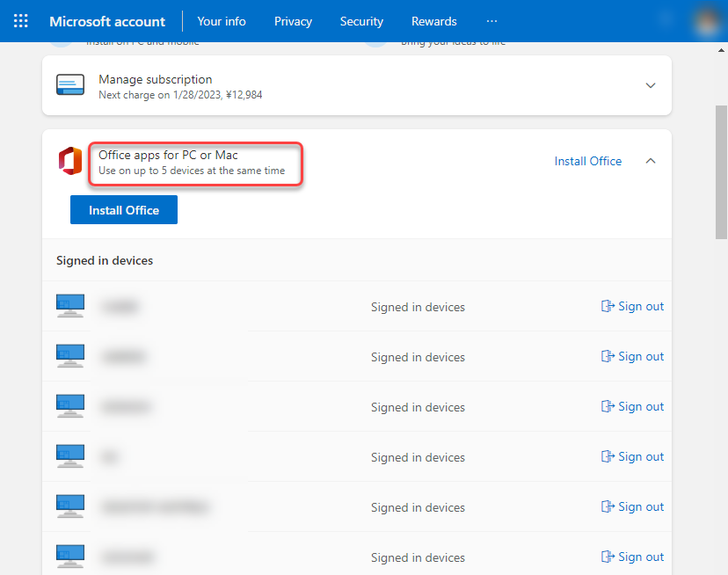Click the sixth device's monitor icon
Viewport: 728px width, 575px height.
point(70,557)
